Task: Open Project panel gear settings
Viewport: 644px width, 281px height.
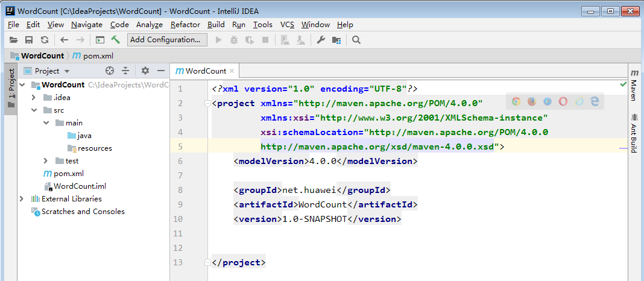Action: [145, 71]
